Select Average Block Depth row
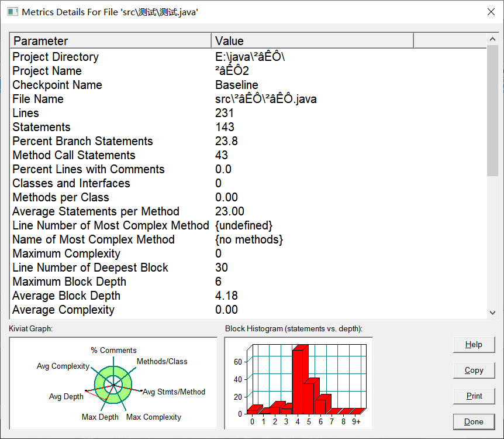 point(248,296)
